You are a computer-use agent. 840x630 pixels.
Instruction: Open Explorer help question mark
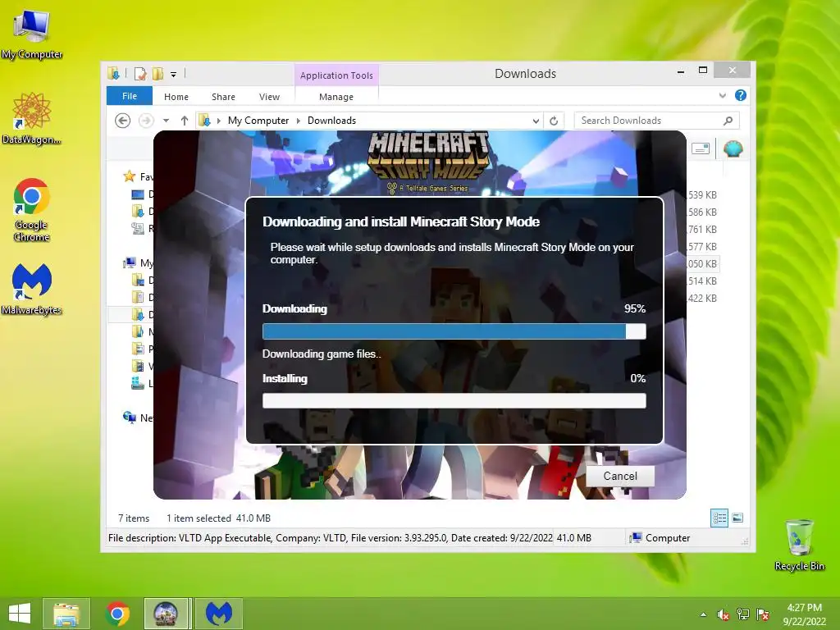(x=741, y=95)
